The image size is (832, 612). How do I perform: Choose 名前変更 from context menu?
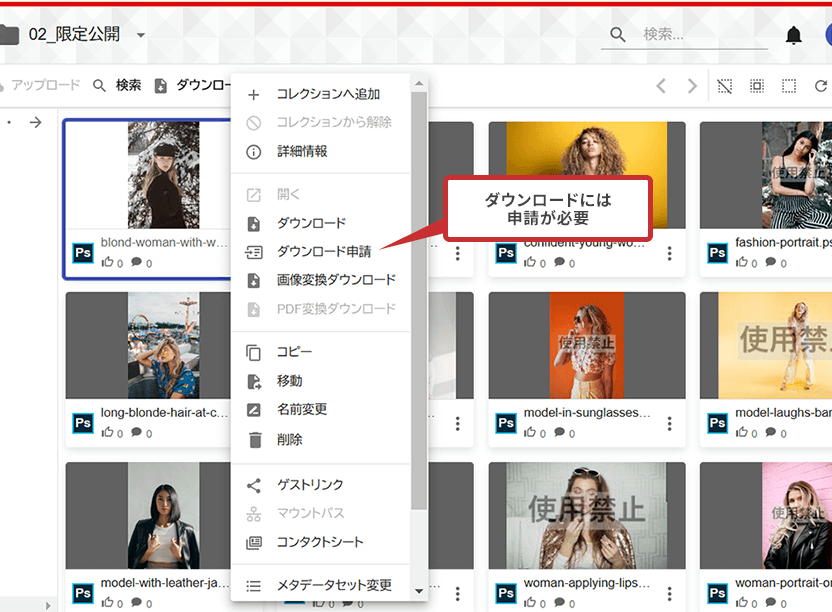pos(320,410)
